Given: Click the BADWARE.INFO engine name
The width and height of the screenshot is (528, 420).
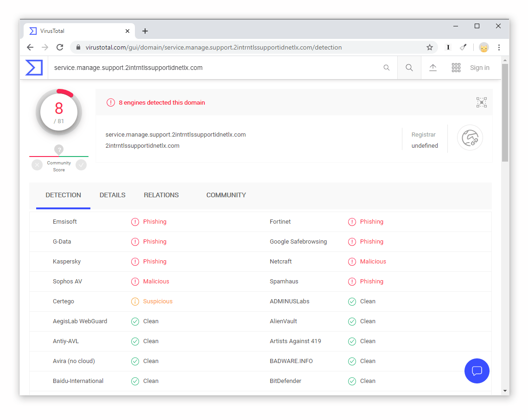Looking at the screenshot, I should click(291, 361).
